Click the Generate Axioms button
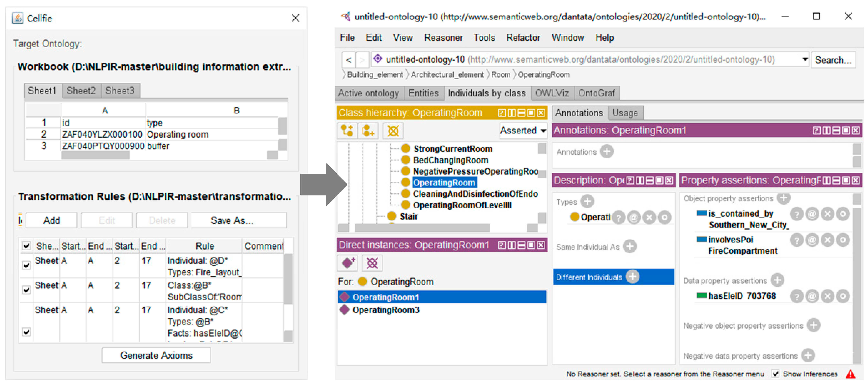 pyautogui.click(x=156, y=355)
